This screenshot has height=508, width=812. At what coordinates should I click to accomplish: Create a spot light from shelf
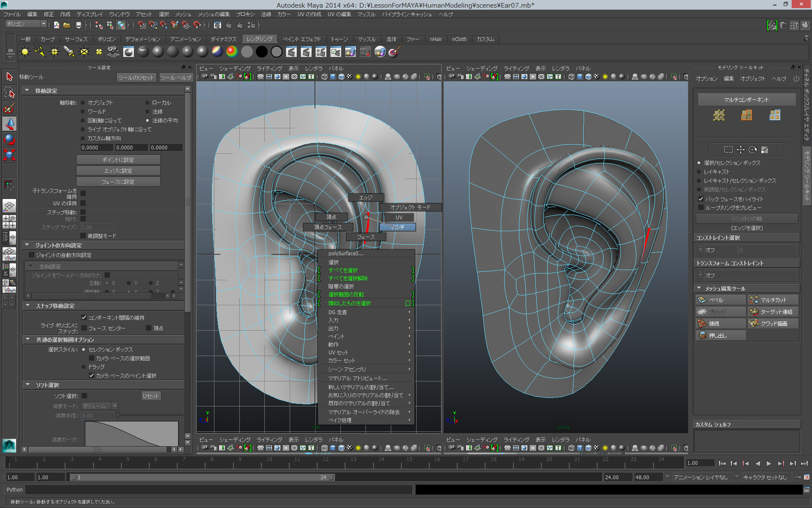coord(69,52)
